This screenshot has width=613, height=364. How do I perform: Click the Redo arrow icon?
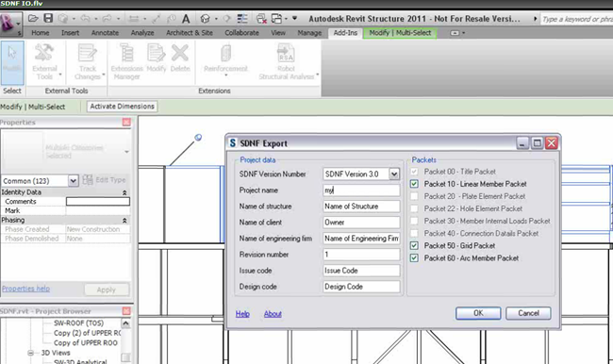(108, 18)
